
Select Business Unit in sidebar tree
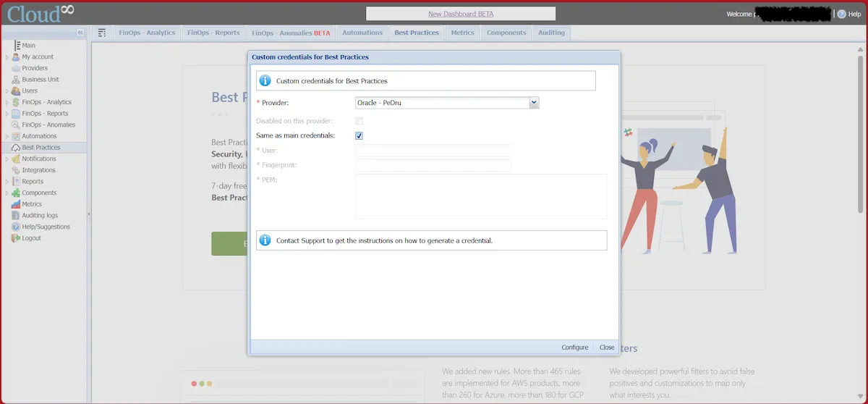[41, 80]
